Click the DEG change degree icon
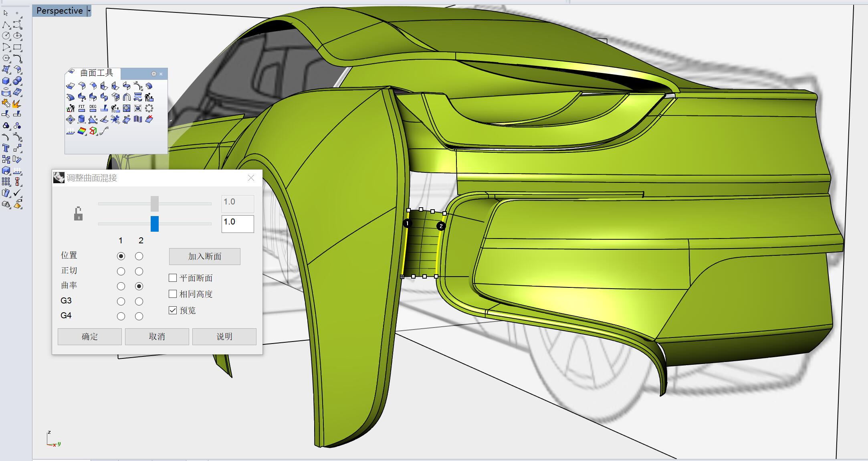 point(93,108)
